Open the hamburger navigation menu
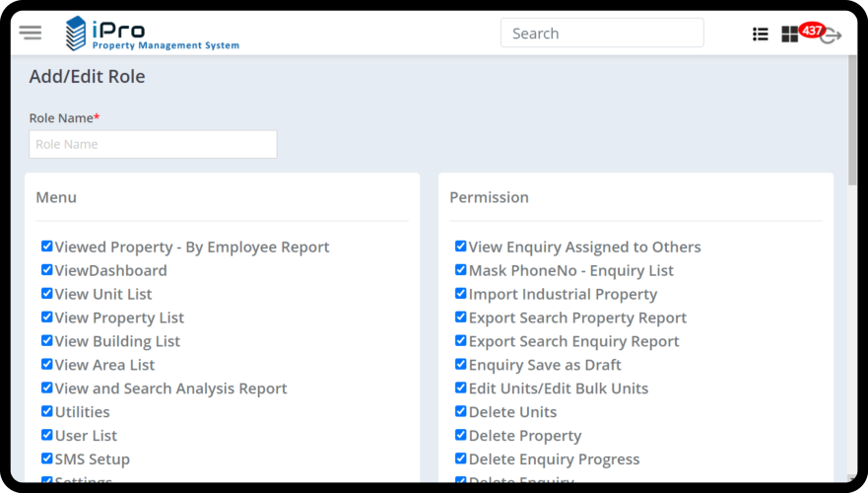 [x=31, y=33]
